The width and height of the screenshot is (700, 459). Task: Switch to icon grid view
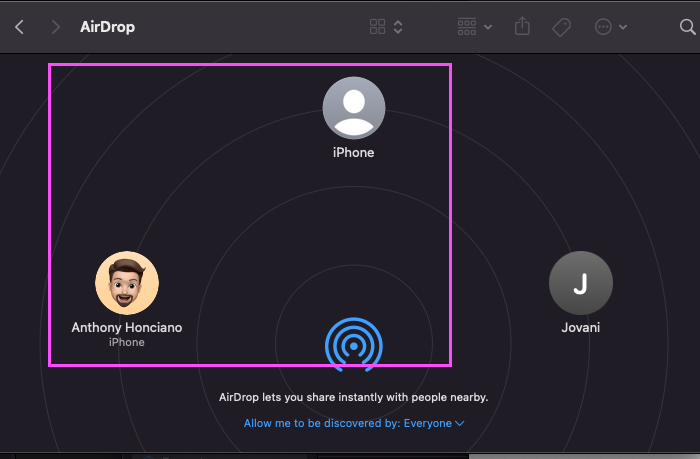[378, 27]
